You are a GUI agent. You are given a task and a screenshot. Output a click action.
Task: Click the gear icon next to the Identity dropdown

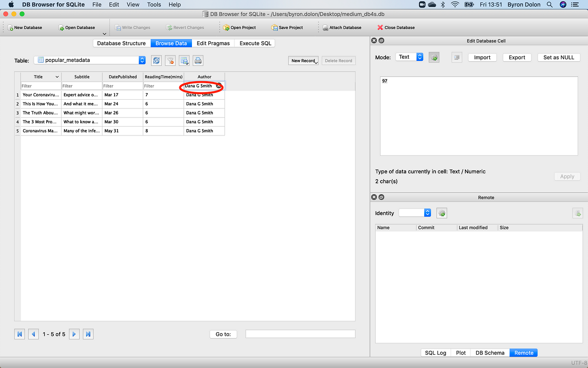point(442,213)
